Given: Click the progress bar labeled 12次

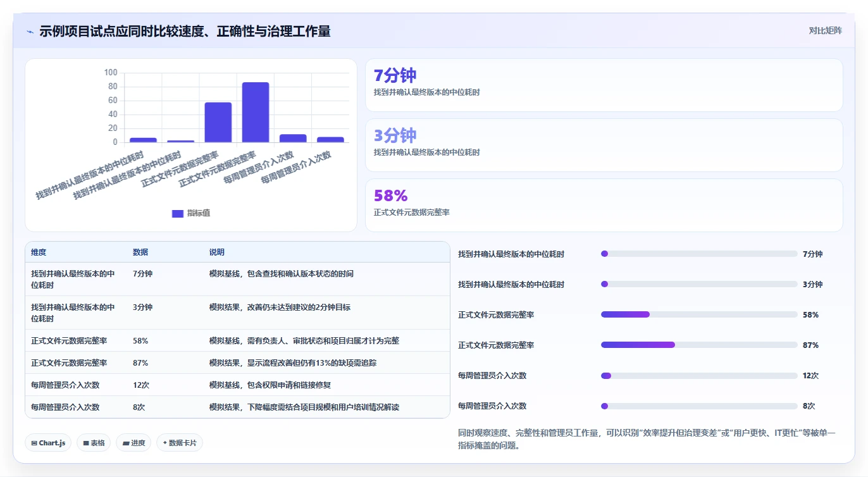Looking at the screenshot, I should [x=699, y=375].
